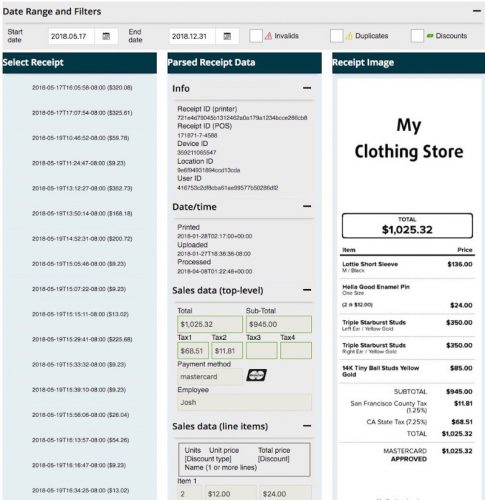This screenshot has height=500, width=485.
Task: Select the 2018-05-17T16:05:58 receipt for $320.08
Action: [x=82, y=88]
